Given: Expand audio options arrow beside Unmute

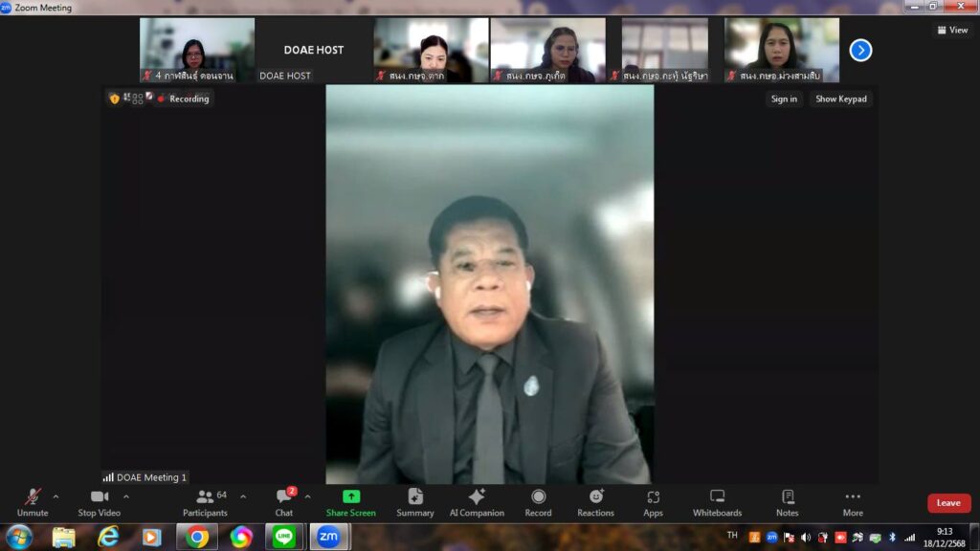Looking at the screenshot, I should tap(56, 496).
